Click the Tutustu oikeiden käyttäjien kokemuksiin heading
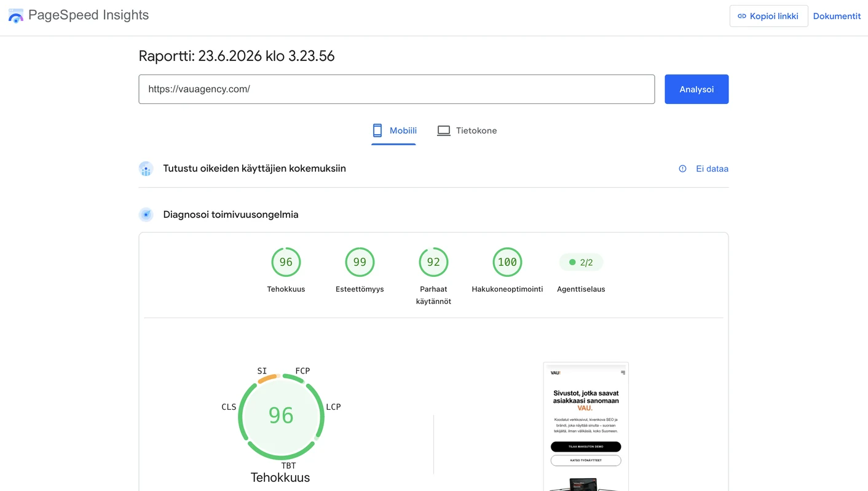Image resolution: width=868 pixels, height=491 pixels. pyautogui.click(x=254, y=169)
